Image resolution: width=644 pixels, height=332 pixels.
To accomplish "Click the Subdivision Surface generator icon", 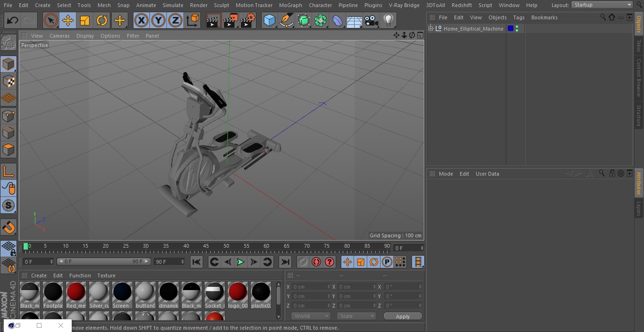I will point(304,20).
